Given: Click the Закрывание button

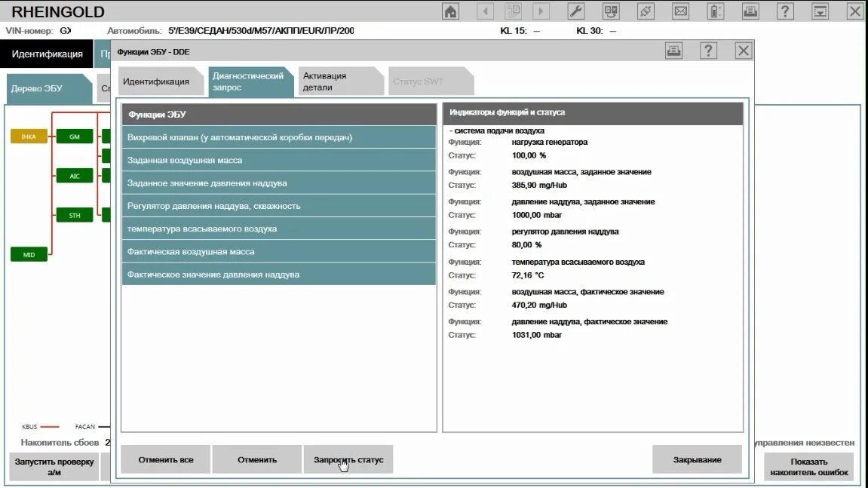Looking at the screenshot, I should 697,460.
